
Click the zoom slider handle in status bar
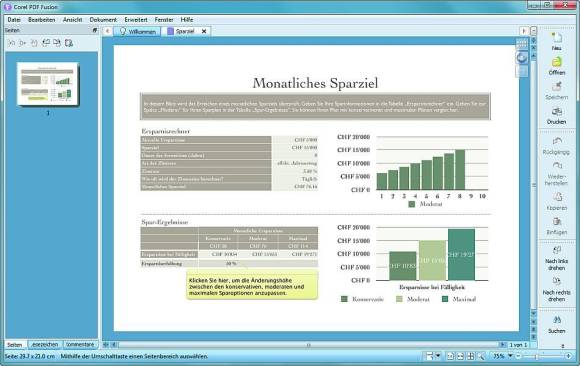click(536, 356)
